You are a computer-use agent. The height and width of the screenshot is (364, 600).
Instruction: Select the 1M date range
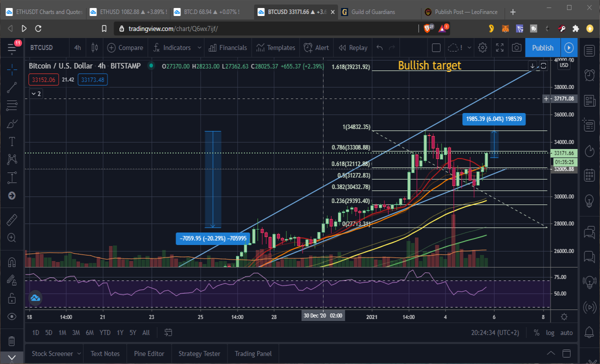click(62, 332)
